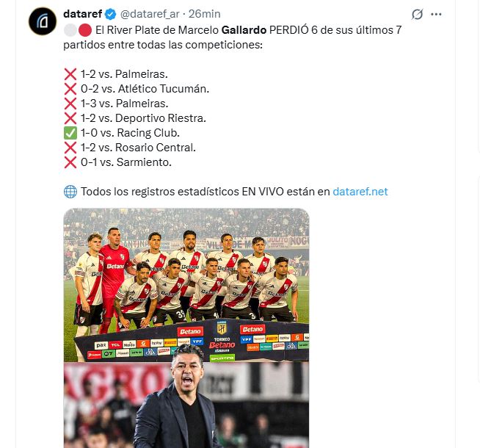Open the coach photo below team image

(186, 406)
